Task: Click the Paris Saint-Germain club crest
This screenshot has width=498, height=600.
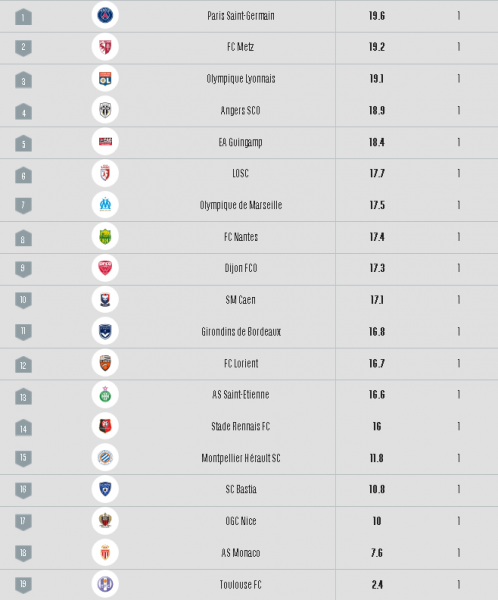Action: click(105, 15)
